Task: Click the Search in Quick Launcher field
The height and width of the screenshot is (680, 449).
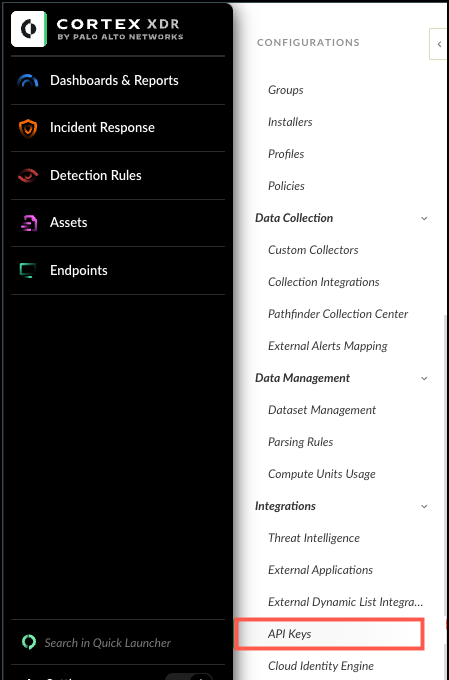Action: tap(108, 643)
